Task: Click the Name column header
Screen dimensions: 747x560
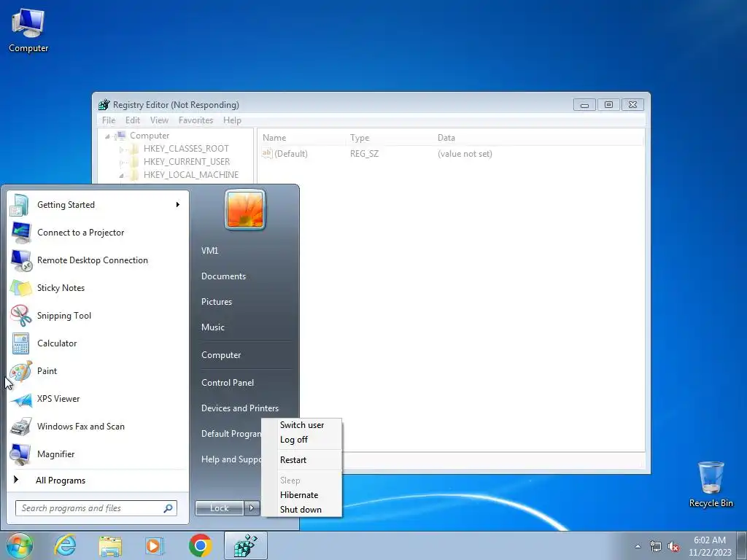Action: (x=303, y=138)
